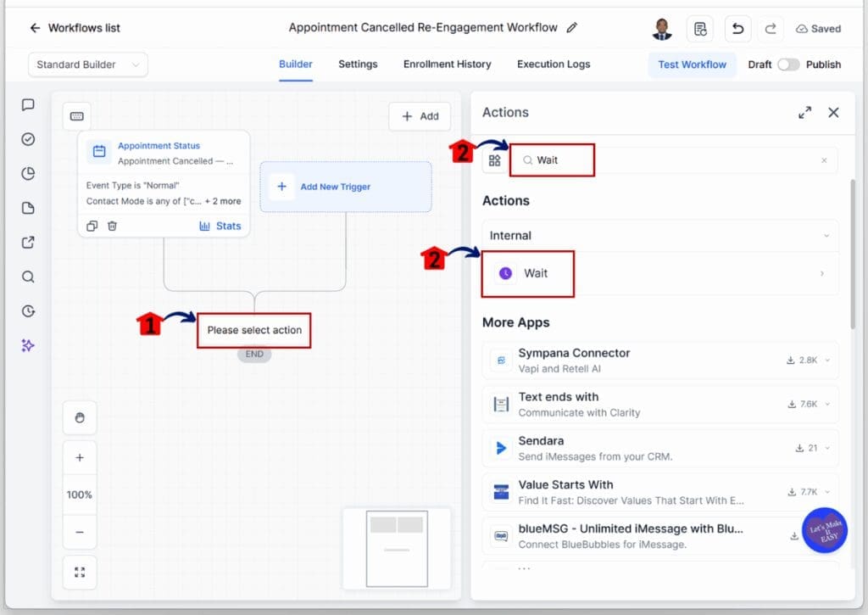Switch to the Builder tab
Image resolution: width=868 pixels, height=615 pixels.
tap(296, 64)
